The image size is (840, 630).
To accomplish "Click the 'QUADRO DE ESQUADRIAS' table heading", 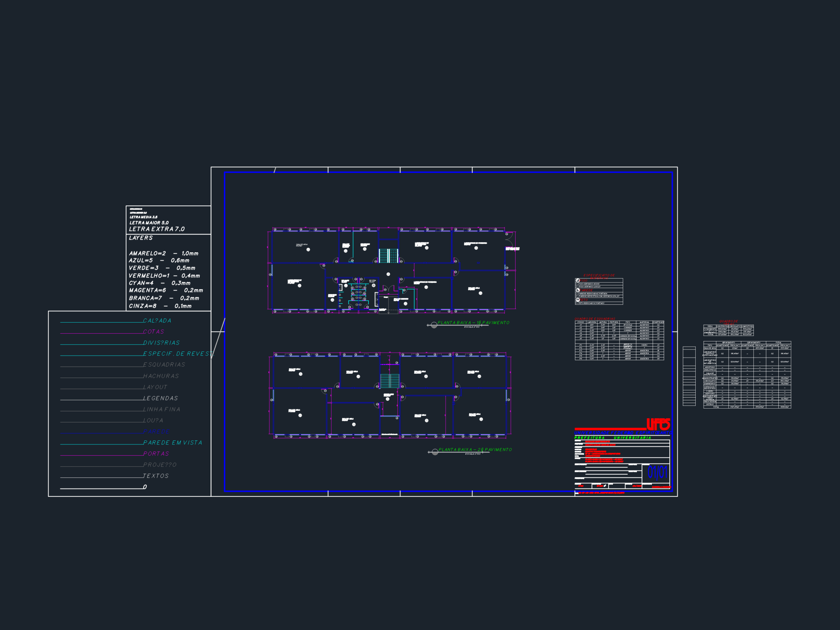I will pos(595,319).
